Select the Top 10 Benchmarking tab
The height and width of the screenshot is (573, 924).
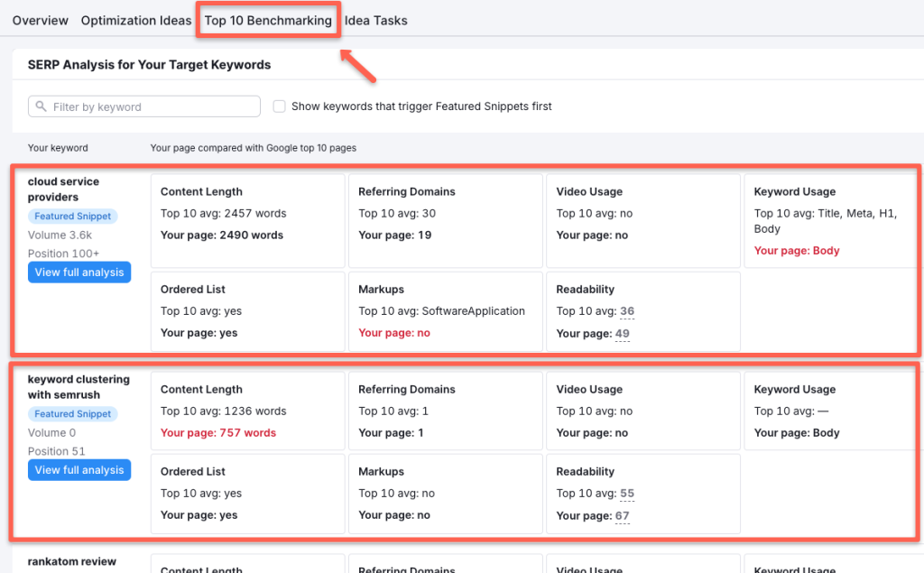pos(268,20)
